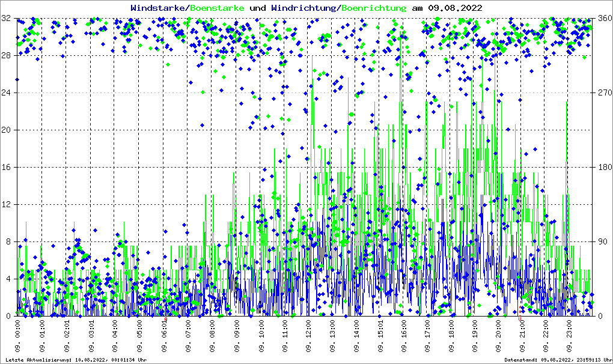Click the 32 label on left axis
Image resolution: width=613 pixels, height=364 pixels.
pos(6,19)
